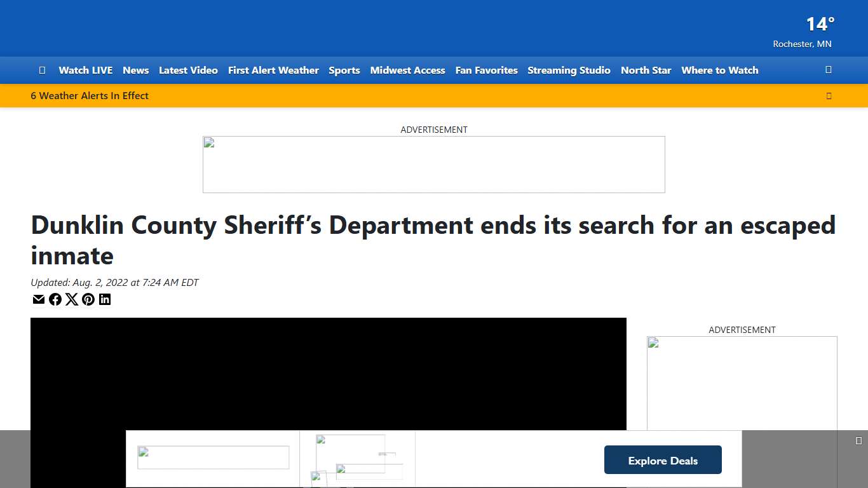Screen dimensions: 868x488
Task: Share the story on Facebook
Action: tap(55, 299)
